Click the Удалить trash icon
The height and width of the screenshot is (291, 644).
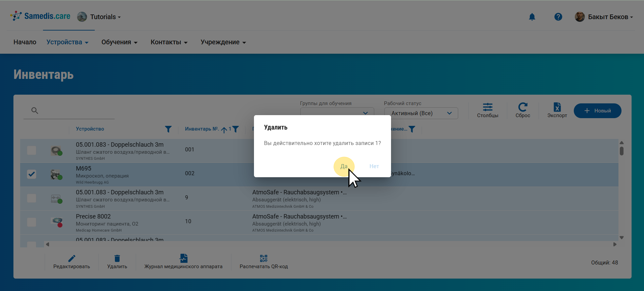click(117, 258)
